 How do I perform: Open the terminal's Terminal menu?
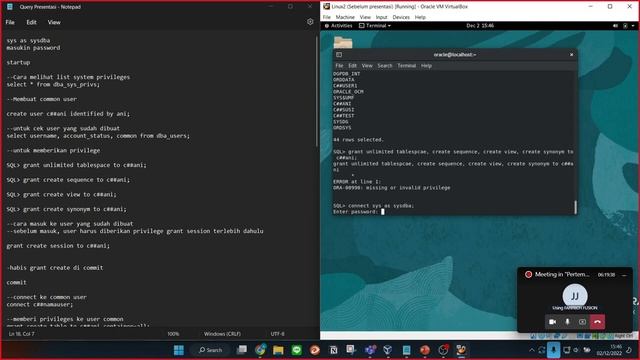click(x=407, y=66)
